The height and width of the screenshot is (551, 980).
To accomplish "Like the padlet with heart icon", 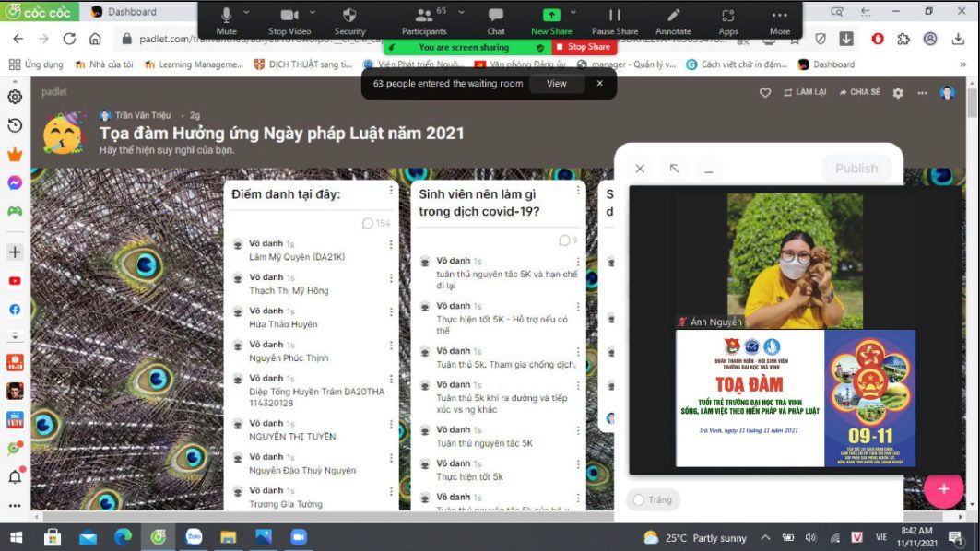I will (764, 93).
